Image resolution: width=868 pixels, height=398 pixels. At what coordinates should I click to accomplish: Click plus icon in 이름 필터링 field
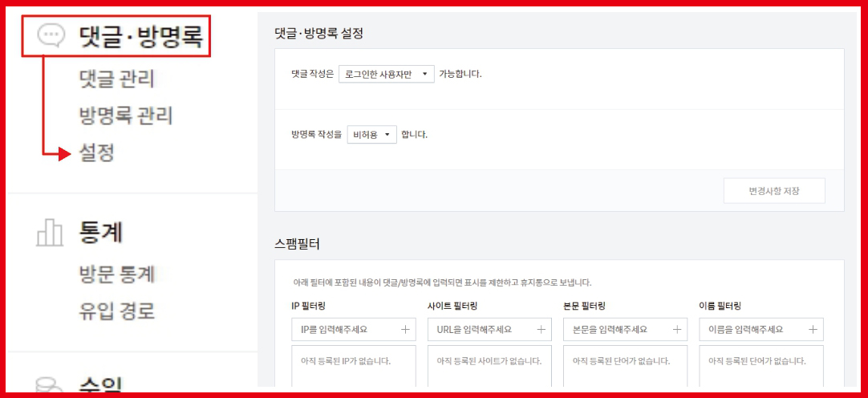click(x=813, y=329)
